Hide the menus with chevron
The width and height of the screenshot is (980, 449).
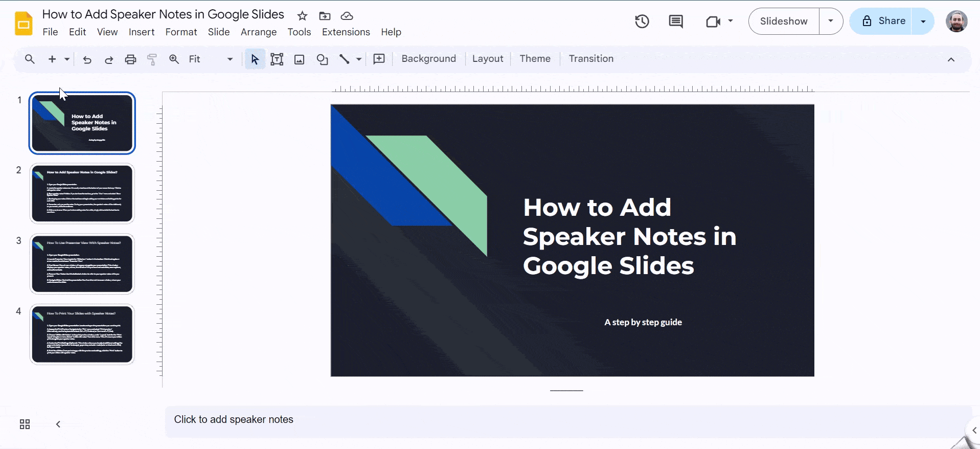click(x=951, y=59)
